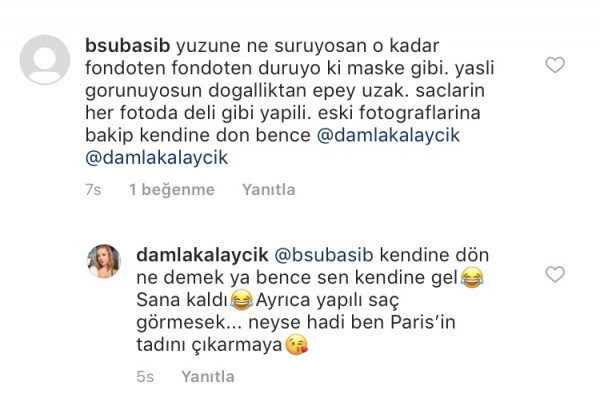Follow the first @damlakalaycik mention after "bence"
The height and width of the screenshot is (410, 600).
[388, 136]
